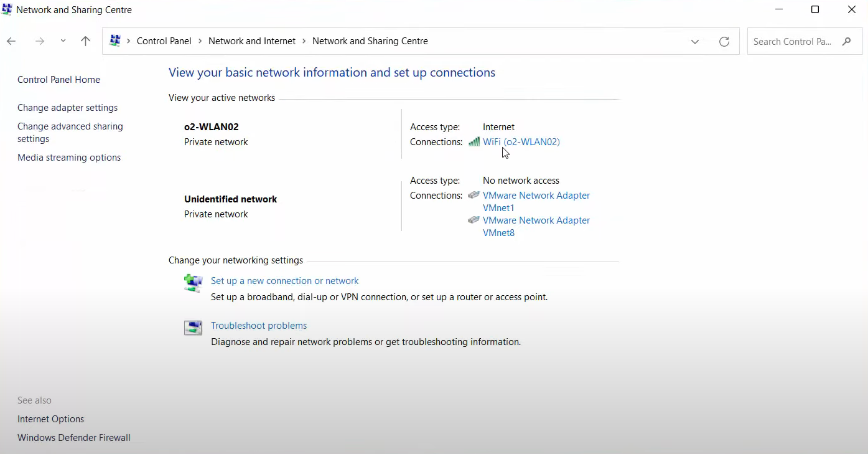Screen dimensions: 868x454
Task: Open the WiFi (o2-WLAN02) connection link
Action: click(x=521, y=142)
